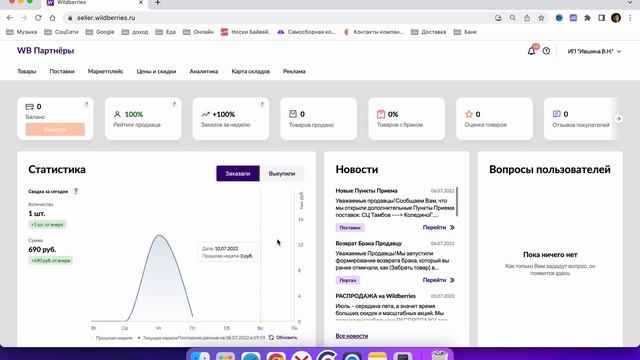Image resolution: width=640 pixels, height=360 pixels.
Task: Open the Все новости link
Action: 351,336
